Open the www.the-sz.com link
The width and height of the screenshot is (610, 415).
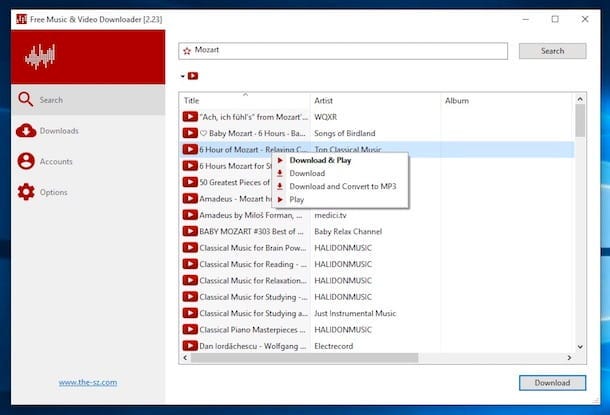[88, 382]
